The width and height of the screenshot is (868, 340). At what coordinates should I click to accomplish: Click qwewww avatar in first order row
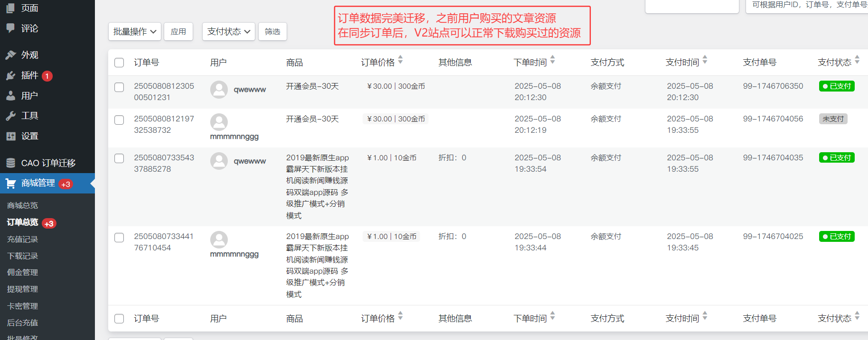coord(219,90)
